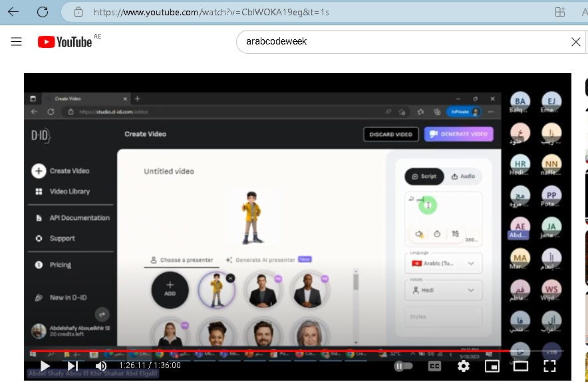Remove selected presenter with X badge

pyautogui.click(x=231, y=278)
